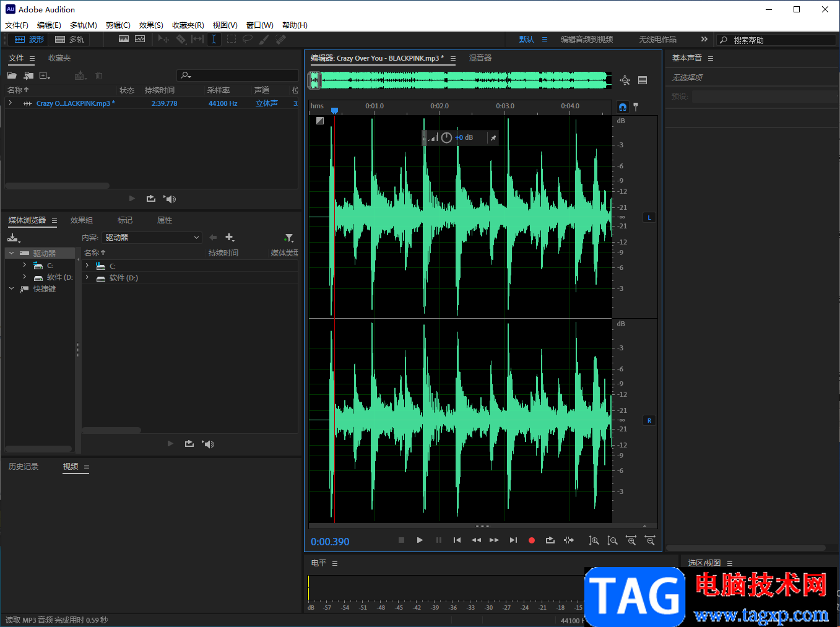Open the 历史记录 tab
Viewport: 840px width, 627px height.
[x=24, y=467]
